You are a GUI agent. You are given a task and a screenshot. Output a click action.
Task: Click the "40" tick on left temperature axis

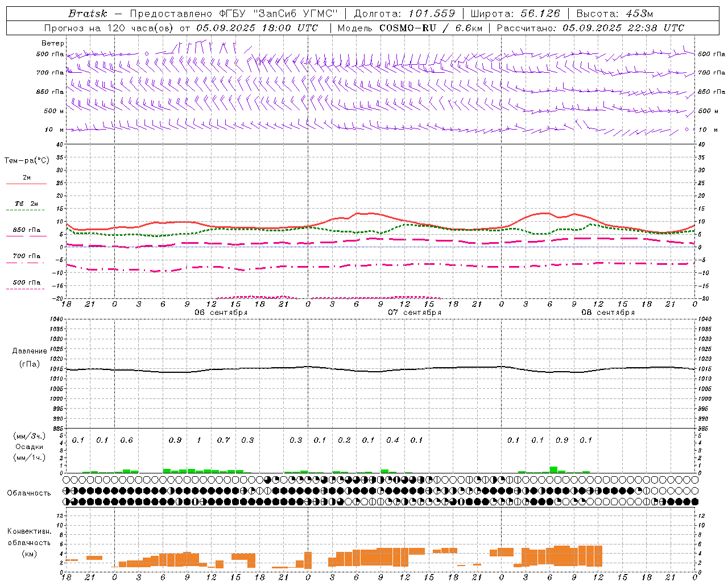[59, 144]
